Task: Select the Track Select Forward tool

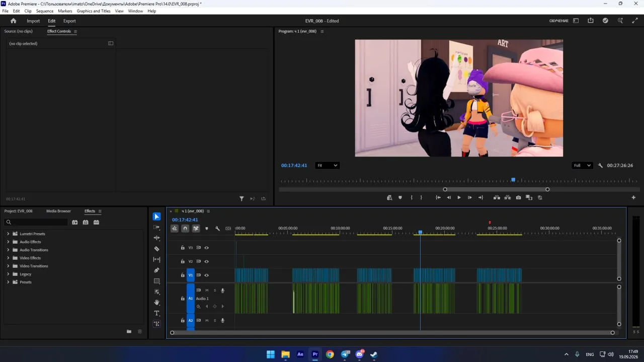Action: tap(157, 227)
